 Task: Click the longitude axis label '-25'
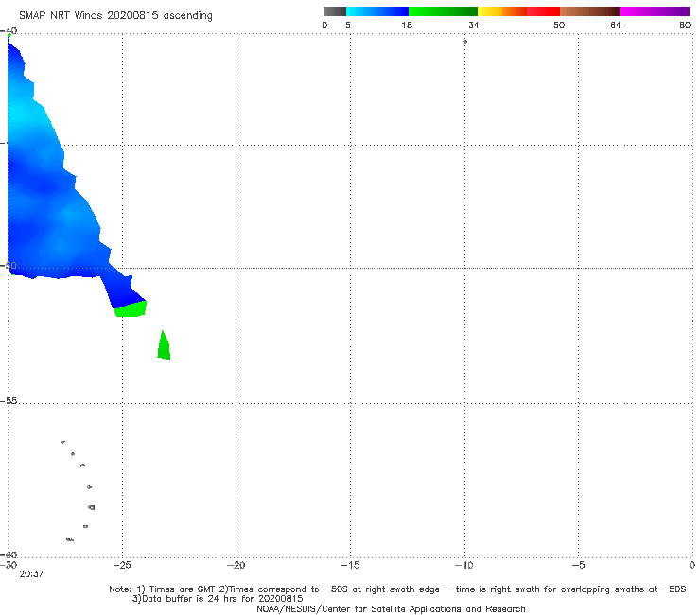click(x=121, y=566)
